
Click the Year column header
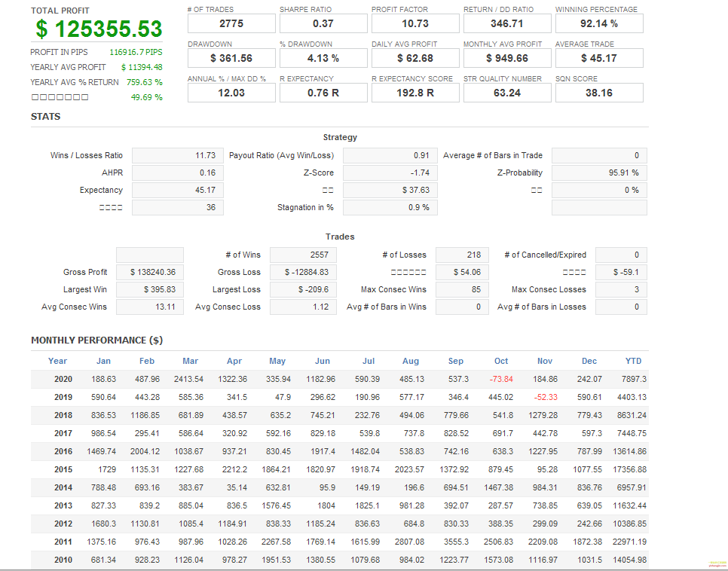click(57, 361)
